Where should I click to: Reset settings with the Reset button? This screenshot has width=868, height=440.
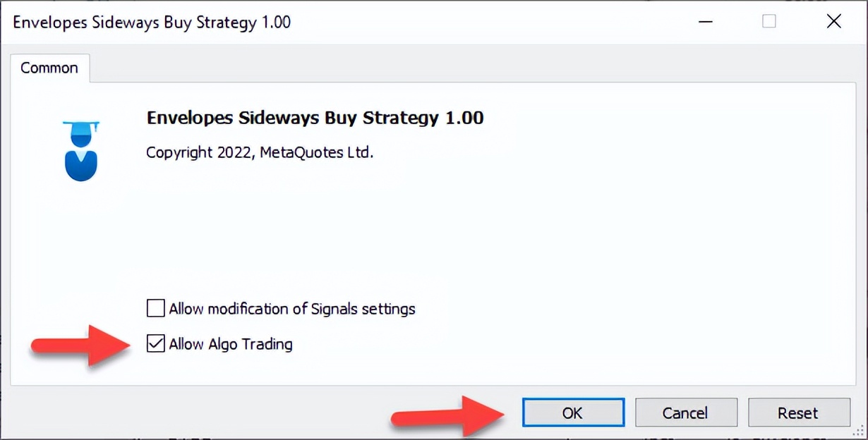(x=798, y=412)
